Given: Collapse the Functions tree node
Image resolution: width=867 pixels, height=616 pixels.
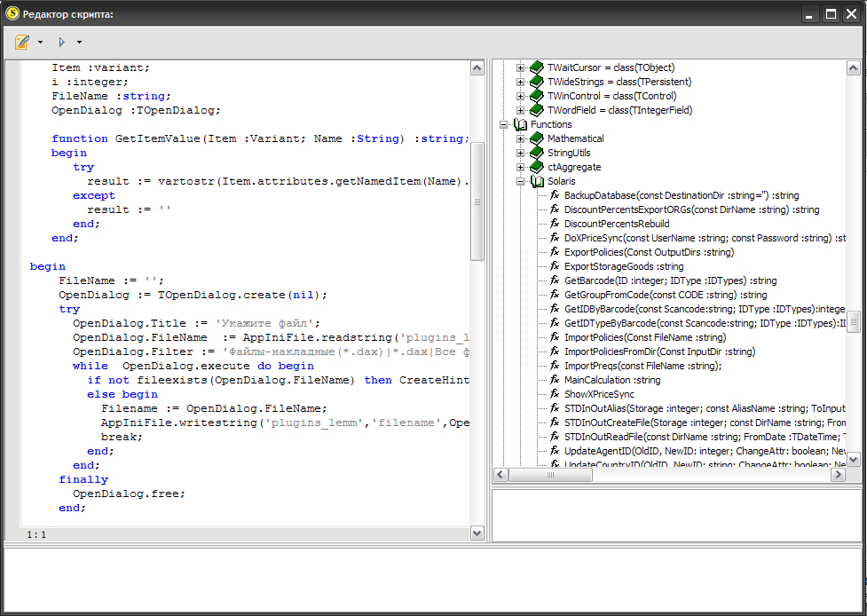Looking at the screenshot, I should (x=503, y=124).
